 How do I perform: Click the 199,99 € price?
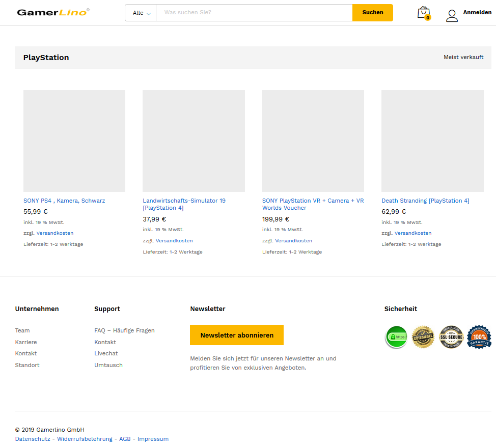coord(276,219)
